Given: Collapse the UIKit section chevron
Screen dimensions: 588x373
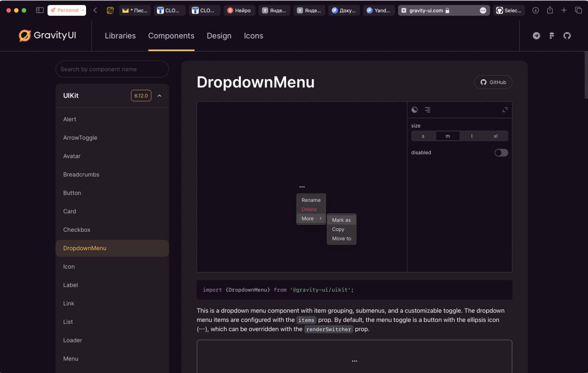Looking at the screenshot, I should point(159,95).
